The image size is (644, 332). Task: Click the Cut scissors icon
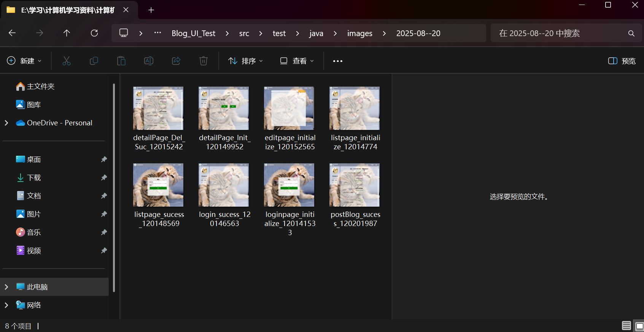coord(67,61)
